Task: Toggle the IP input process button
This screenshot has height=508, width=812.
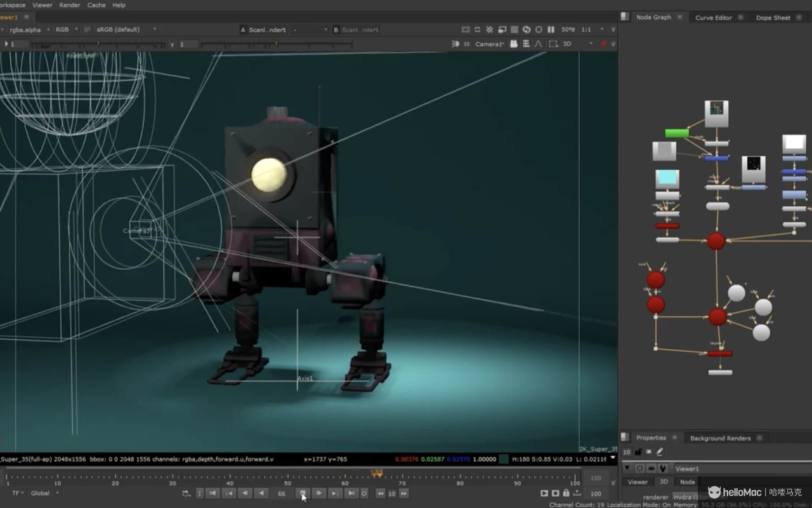Action: click(x=87, y=29)
